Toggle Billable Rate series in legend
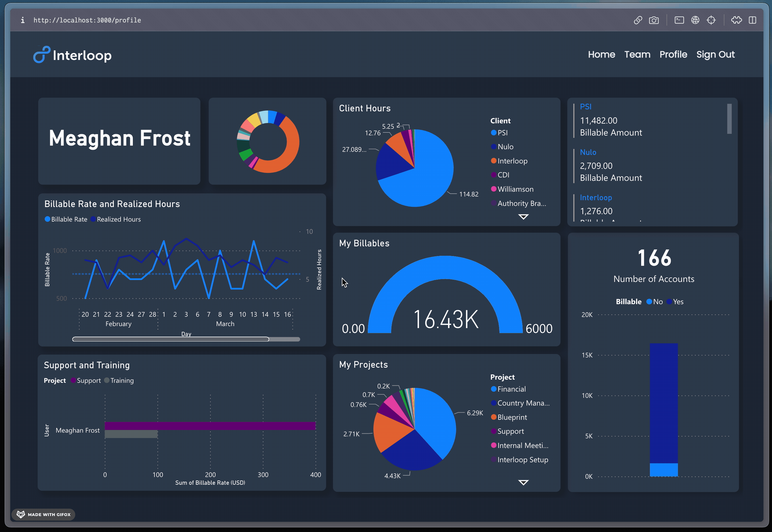Screen dimensions: 772x532 coord(66,219)
